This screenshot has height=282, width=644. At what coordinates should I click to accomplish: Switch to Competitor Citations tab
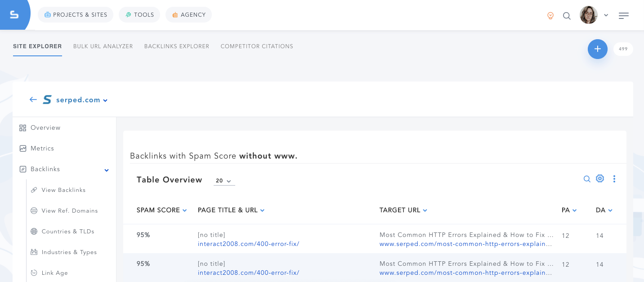(257, 46)
